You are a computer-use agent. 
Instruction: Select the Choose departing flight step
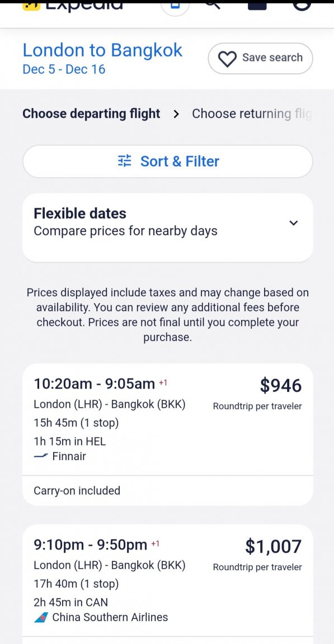click(x=91, y=113)
